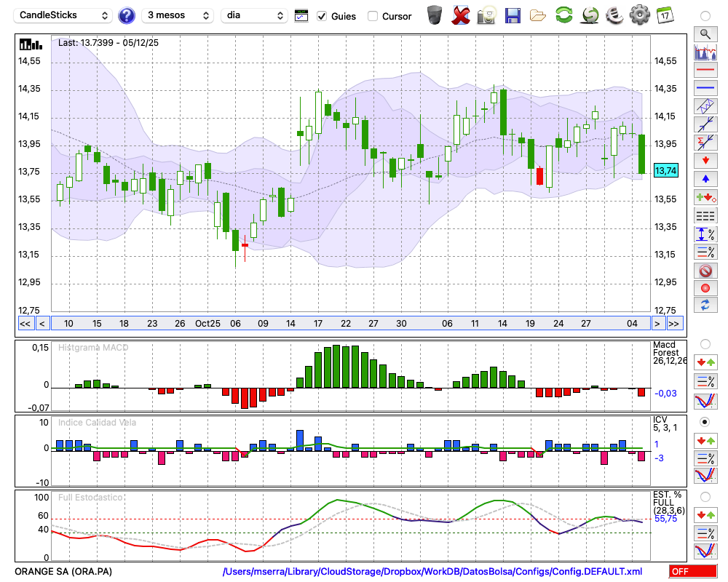Click the blue help question mark

[127, 15]
